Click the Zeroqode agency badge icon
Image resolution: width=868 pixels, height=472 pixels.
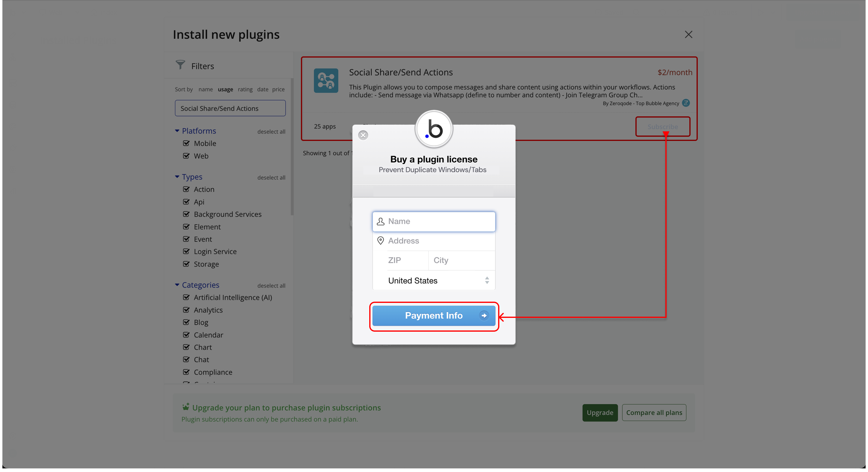coord(686,103)
